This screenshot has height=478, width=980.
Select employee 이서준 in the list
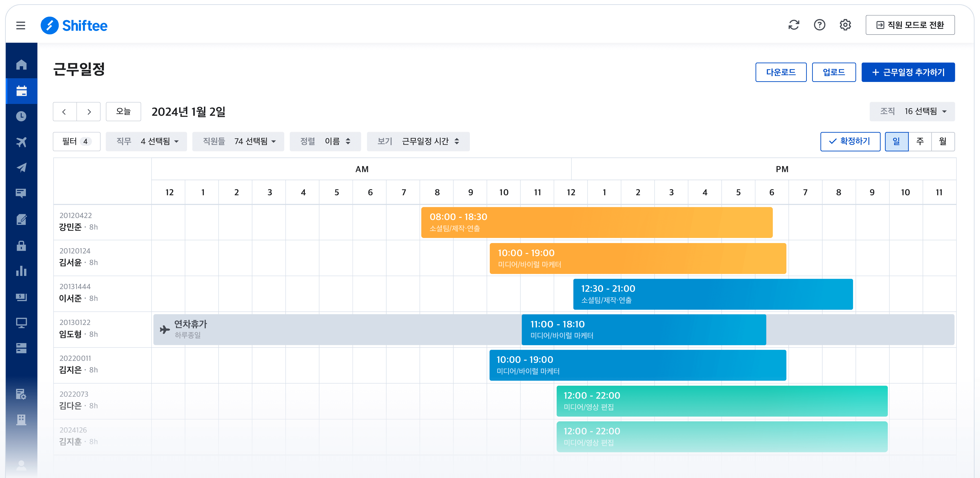pos(102,294)
